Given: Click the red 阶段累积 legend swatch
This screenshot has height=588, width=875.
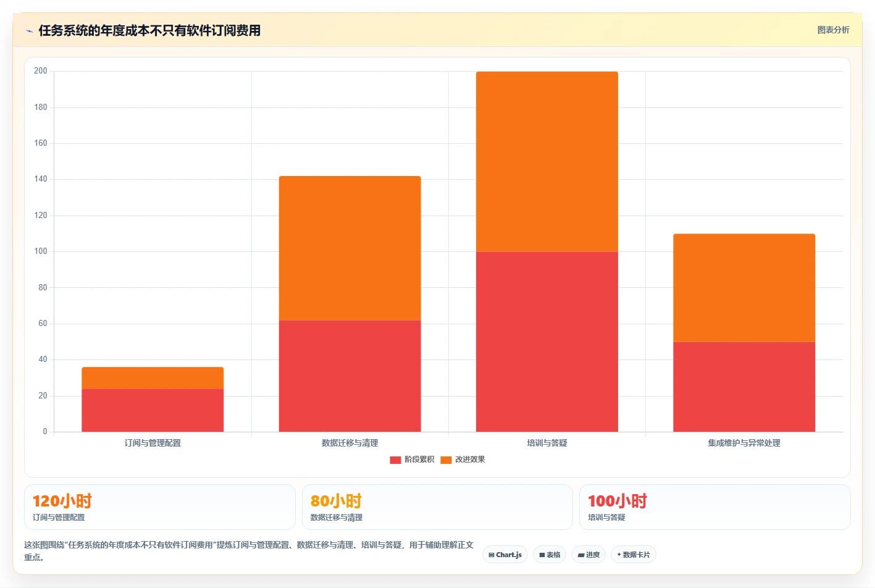Looking at the screenshot, I should (395, 460).
